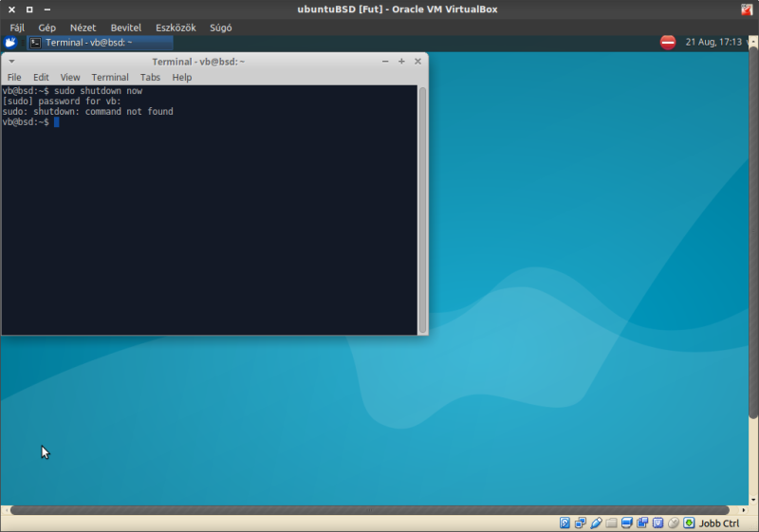This screenshot has width=759, height=532.
Task: Expand the terminal window menu arrow in titlebar
Action: [x=11, y=62]
